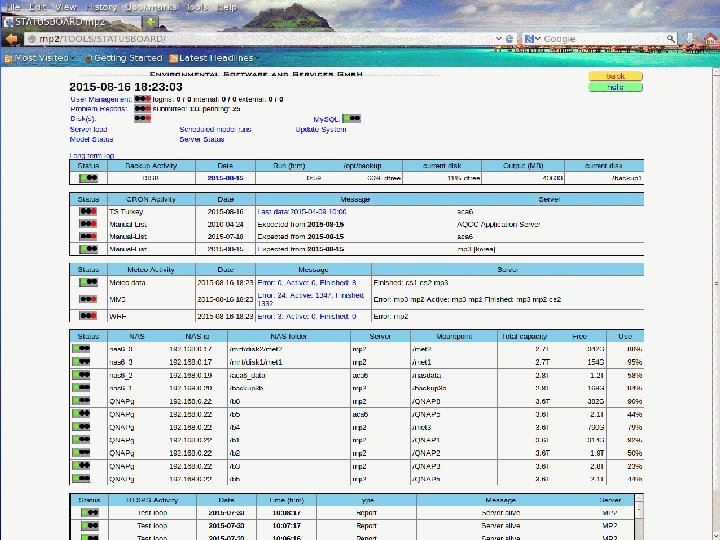The height and width of the screenshot is (540, 720).
Task: Open the Help menu
Action: 226,7
